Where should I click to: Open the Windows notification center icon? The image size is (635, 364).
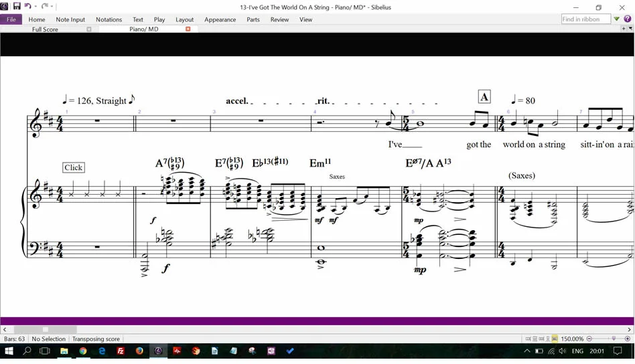coord(617,351)
